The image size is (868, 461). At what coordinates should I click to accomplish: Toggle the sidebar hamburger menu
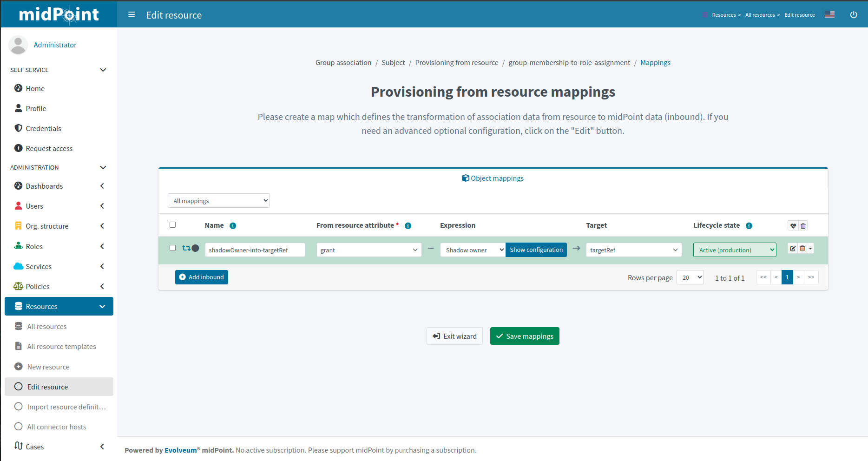pos(132,14)
